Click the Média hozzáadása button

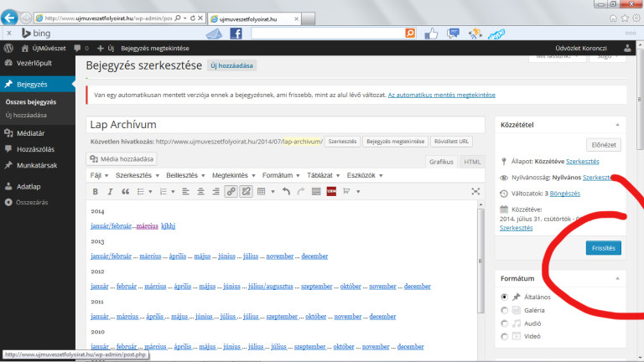[x=123, y=159]
